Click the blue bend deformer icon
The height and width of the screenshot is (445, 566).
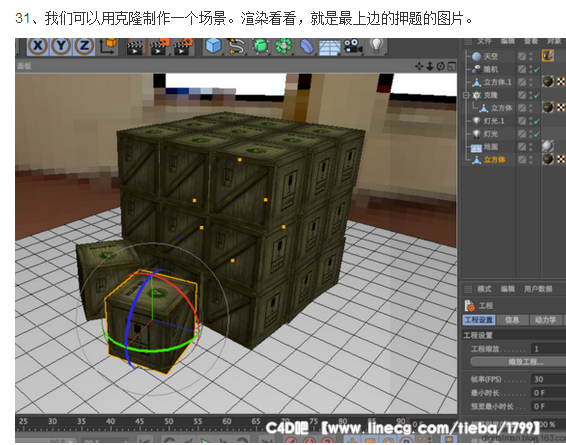coord(306,47)
